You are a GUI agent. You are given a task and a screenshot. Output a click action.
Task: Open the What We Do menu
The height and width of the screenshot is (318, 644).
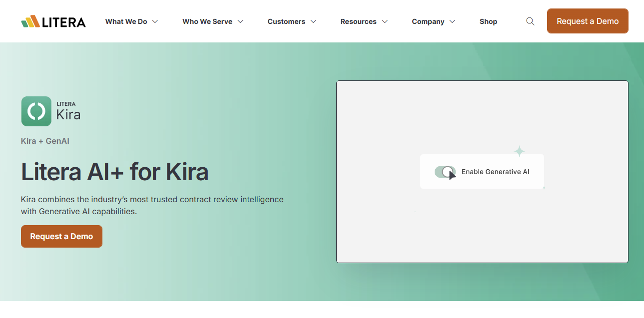point(126,21)
